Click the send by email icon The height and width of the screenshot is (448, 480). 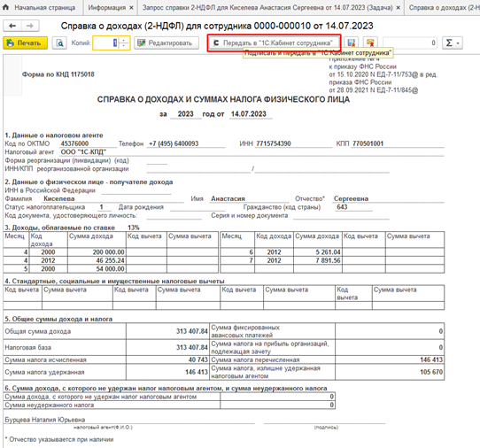point(370,42)
